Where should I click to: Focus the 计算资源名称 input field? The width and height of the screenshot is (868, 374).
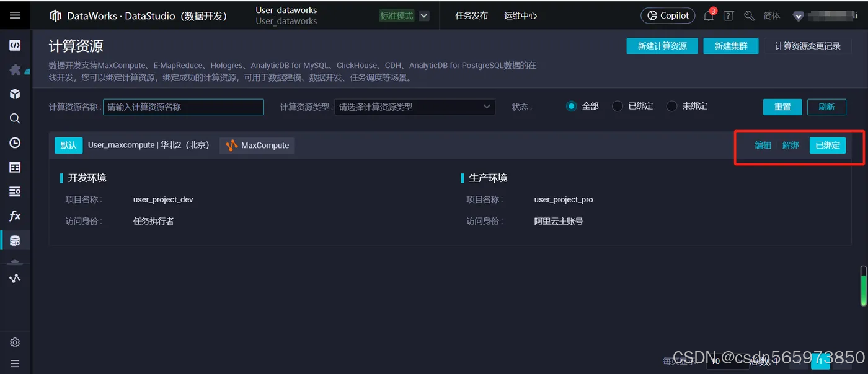(x=184, y=107)
